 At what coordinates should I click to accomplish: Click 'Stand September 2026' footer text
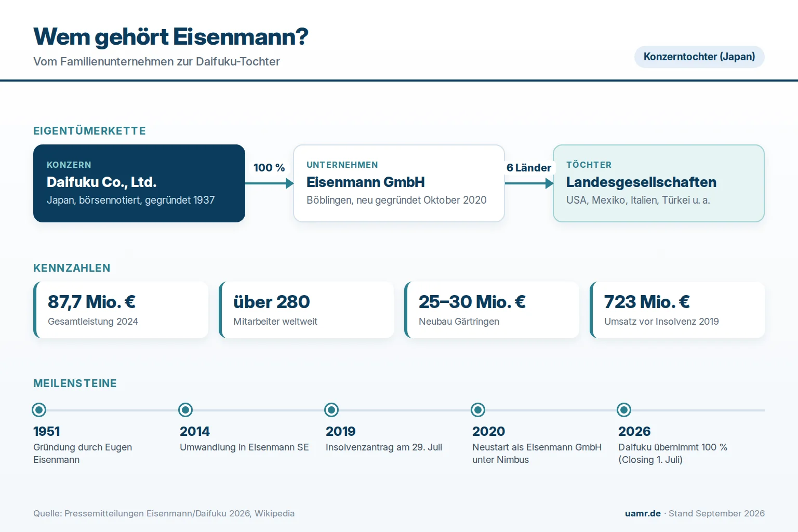click(x=716, y=513)
